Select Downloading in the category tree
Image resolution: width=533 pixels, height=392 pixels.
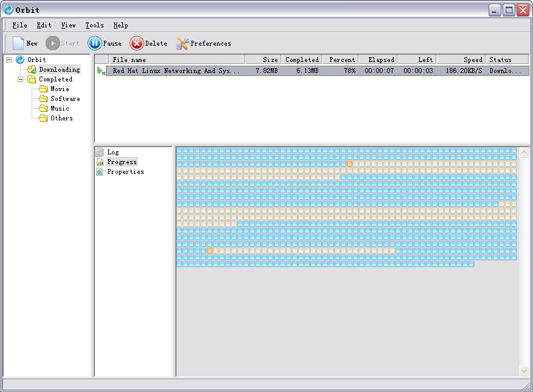coord(60,69)
